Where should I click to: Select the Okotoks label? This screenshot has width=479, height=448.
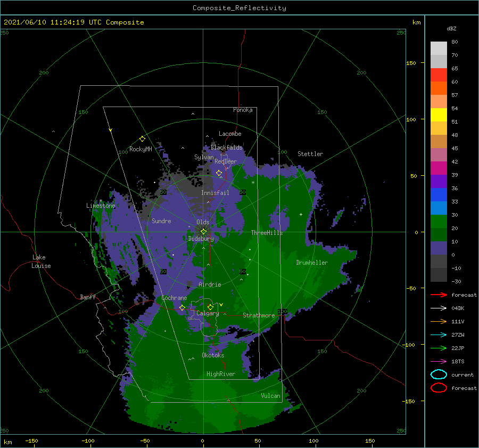(213, 355)
